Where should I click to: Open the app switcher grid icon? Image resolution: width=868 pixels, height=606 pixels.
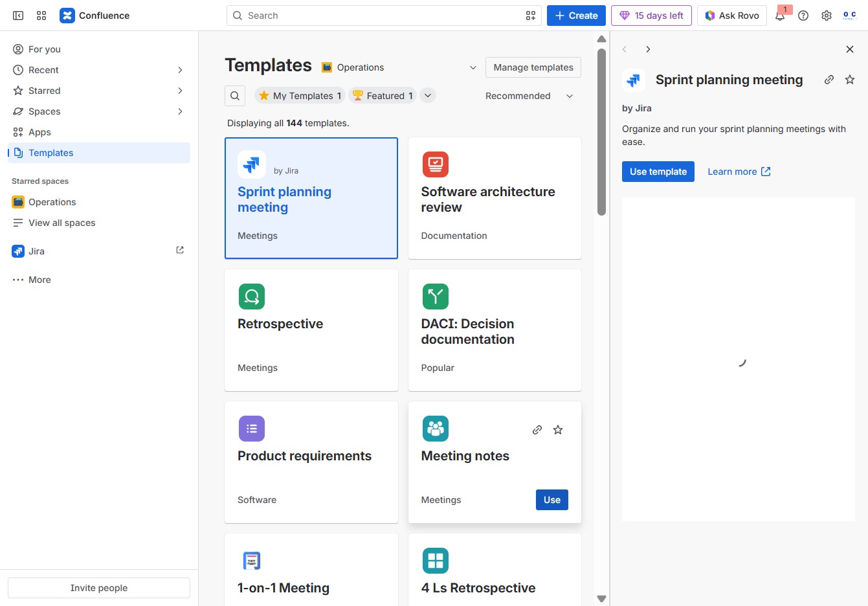click(41, 16)
